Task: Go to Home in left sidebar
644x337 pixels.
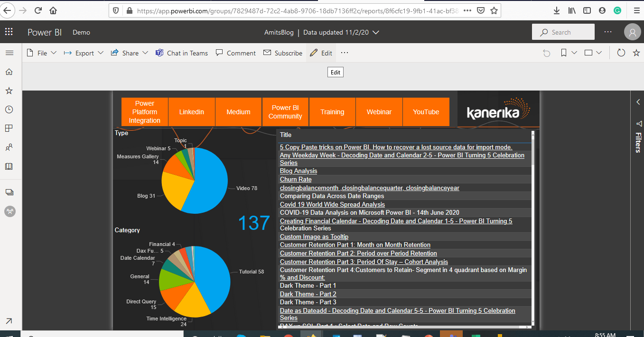Action: point(9,72)
